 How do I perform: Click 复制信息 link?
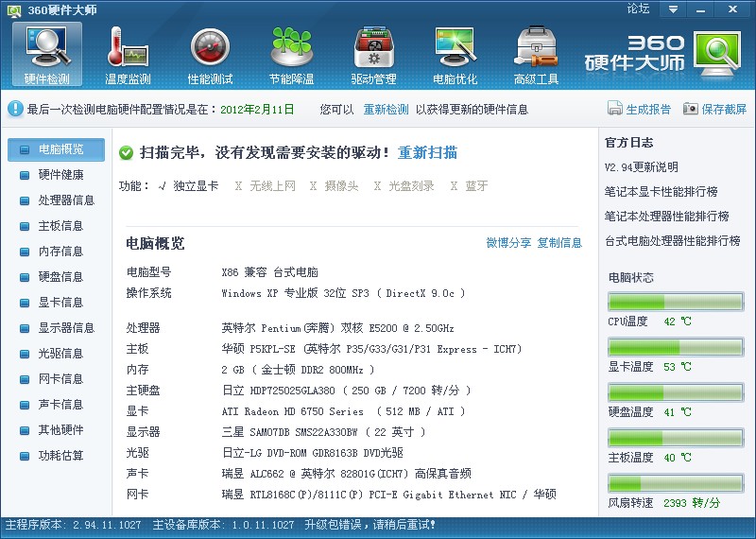(x=559, y=243)
